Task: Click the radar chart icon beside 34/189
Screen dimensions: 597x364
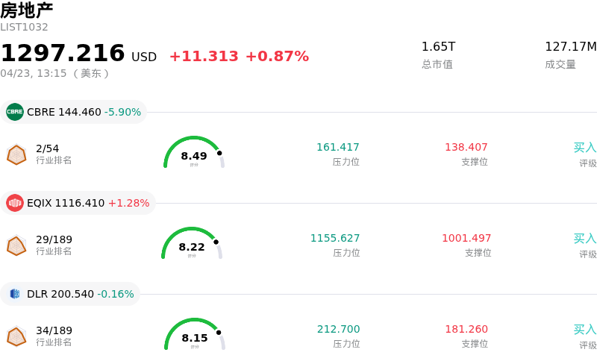Action: tap(16, 336)
